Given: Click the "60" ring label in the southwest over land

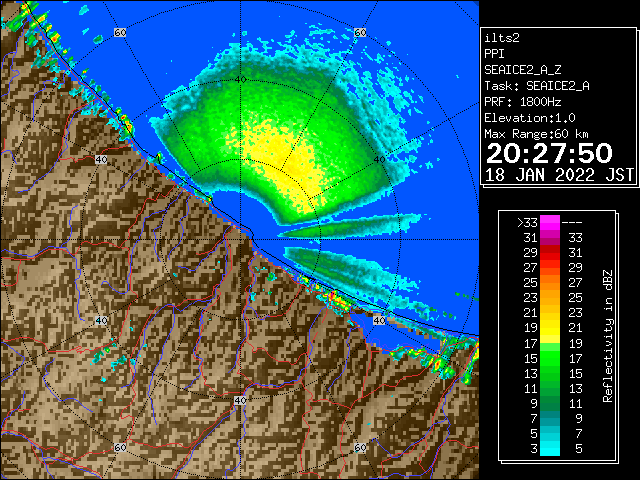Looking at the screenshot, I should coord(120,448).
